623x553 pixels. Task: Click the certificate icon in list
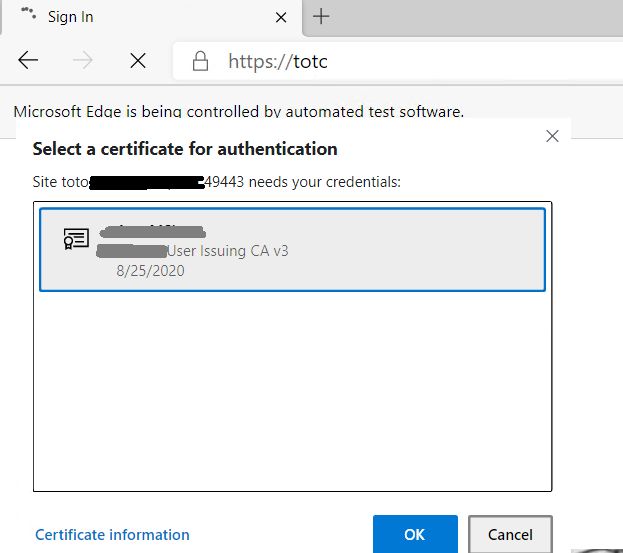point(76,238)
